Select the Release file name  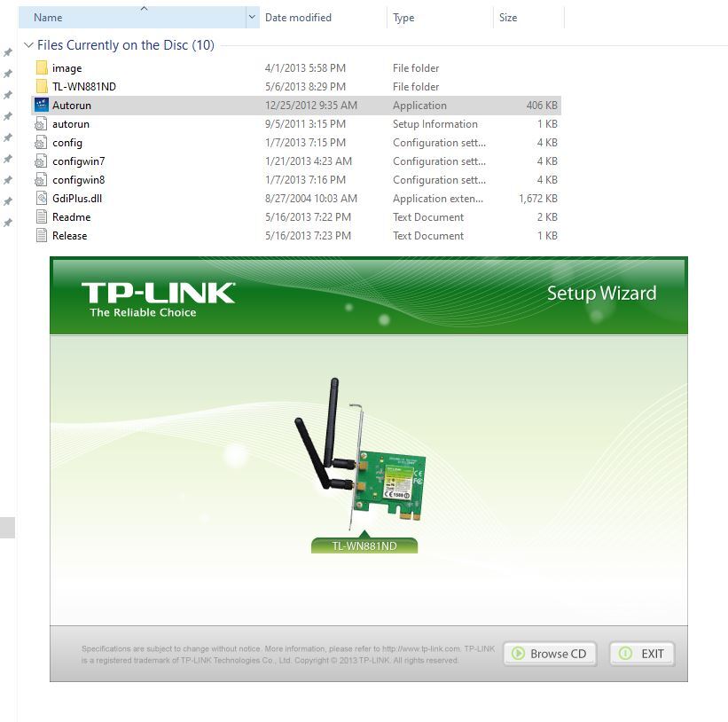[x=70, y=235]
